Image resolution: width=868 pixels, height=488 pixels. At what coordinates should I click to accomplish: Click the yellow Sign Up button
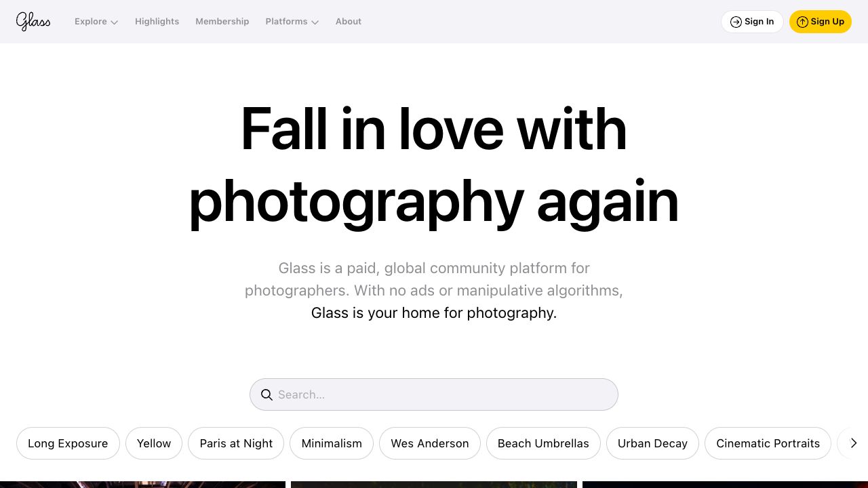point(821,22)
